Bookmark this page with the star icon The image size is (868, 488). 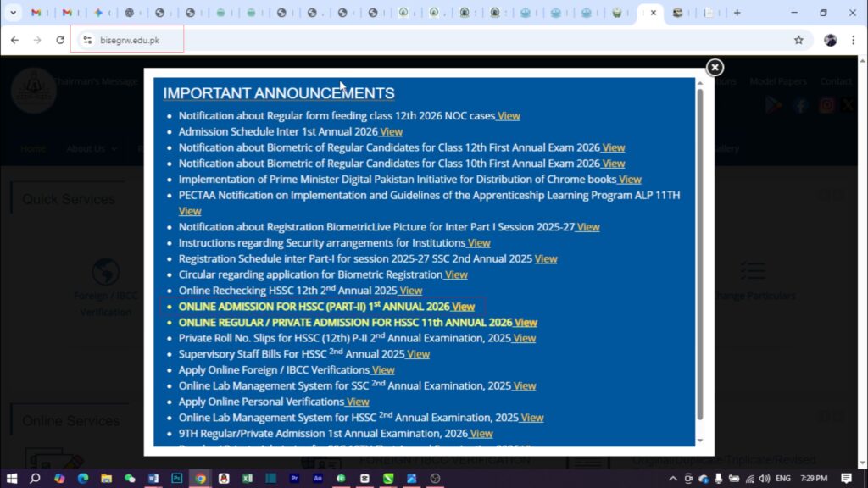click(x=798, y=40)
